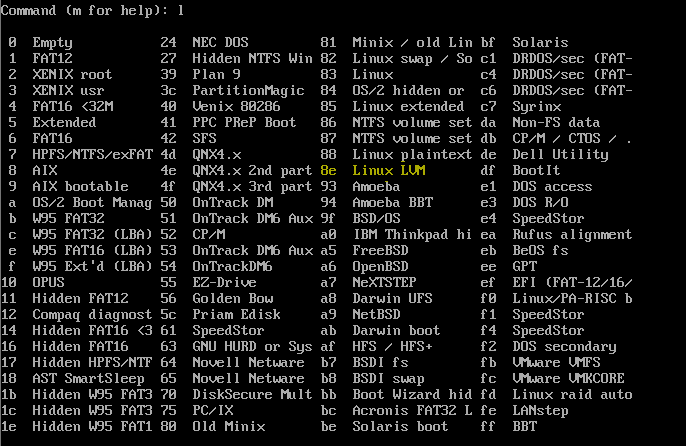Screen dimensions: 686x446
Task: Click 'Hidden FAT12' entry
Action: [x=80, y=299]
